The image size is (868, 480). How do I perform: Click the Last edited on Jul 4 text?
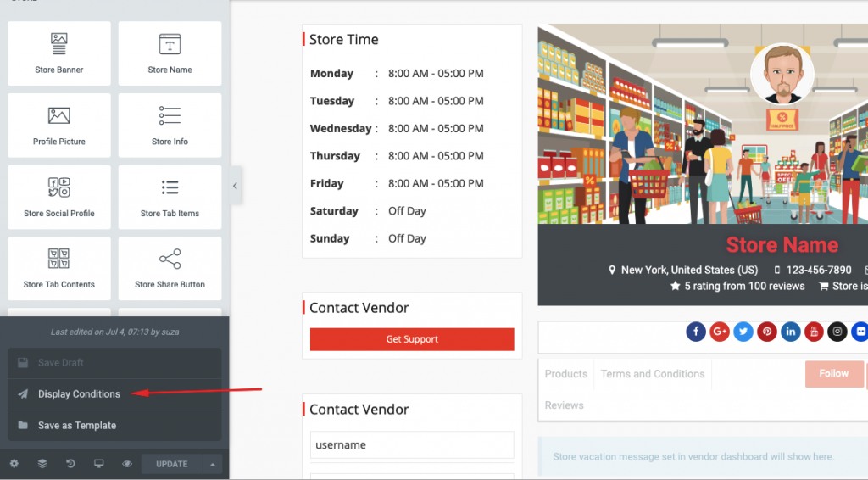[114, 332]
